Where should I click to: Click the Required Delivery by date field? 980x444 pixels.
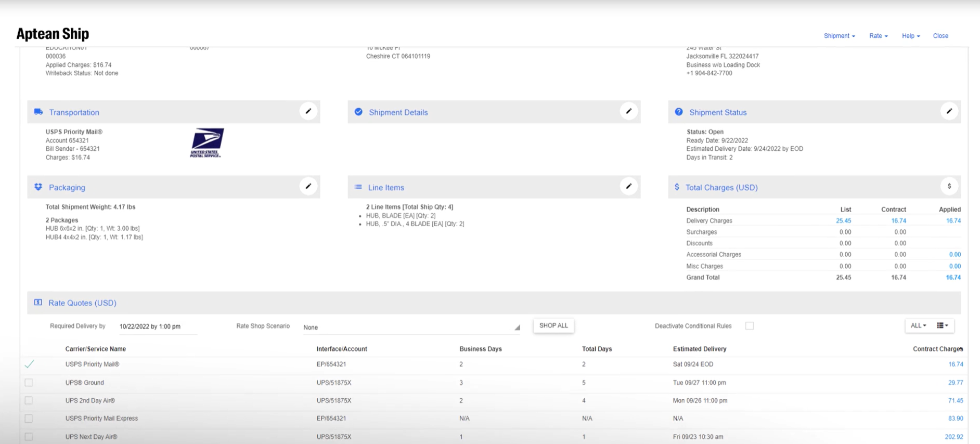[157, 327]
